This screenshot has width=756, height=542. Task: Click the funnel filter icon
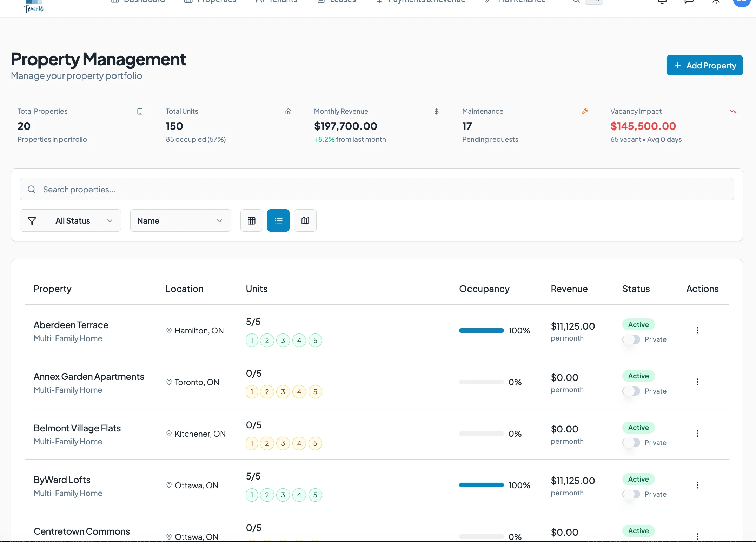[32, 221]
